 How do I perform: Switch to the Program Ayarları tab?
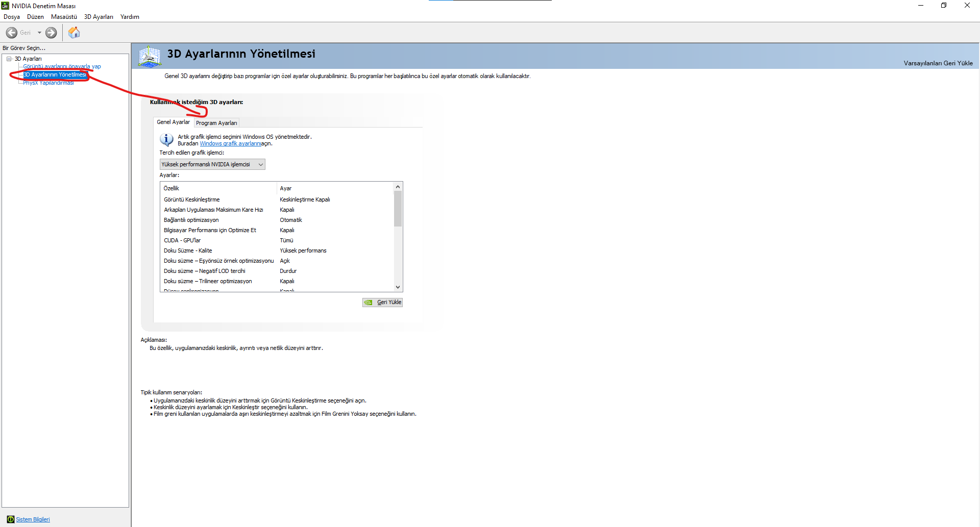coord(216,123)
